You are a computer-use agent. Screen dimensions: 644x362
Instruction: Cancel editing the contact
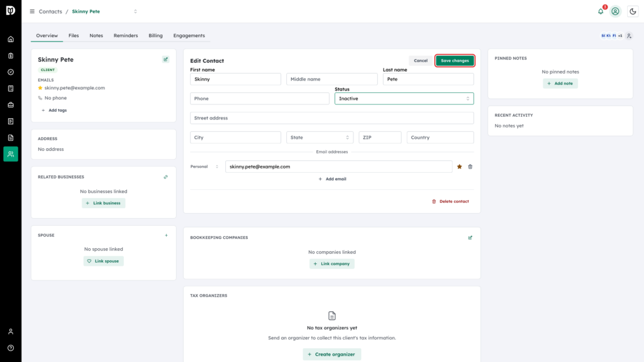point(421,61)
